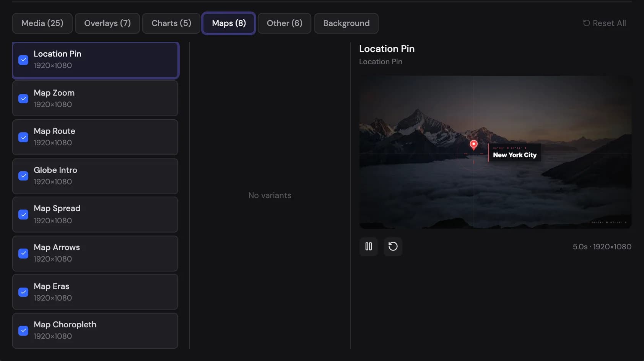
Task: Switch to the Overlays (7) tab
Action: pyautogui.click(x=107, y=23)
